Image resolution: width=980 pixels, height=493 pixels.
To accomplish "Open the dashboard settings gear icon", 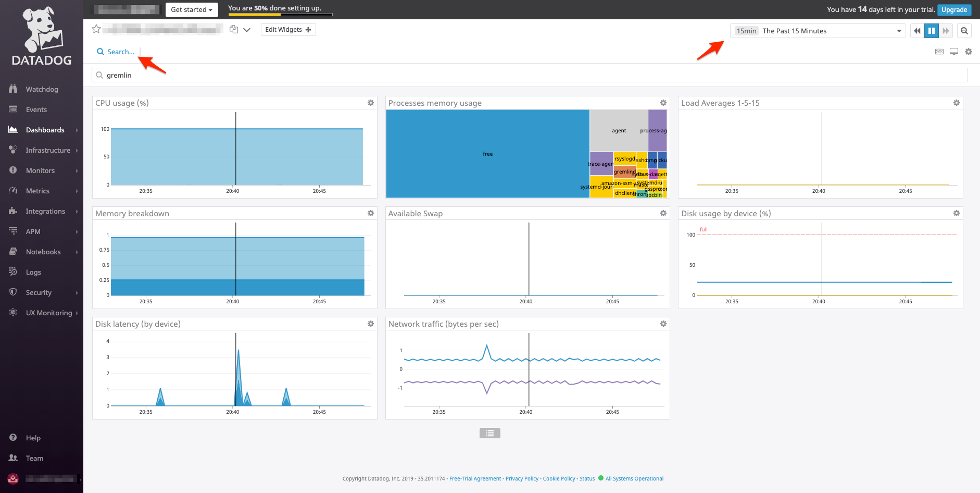I will click(x=969, y=51).
